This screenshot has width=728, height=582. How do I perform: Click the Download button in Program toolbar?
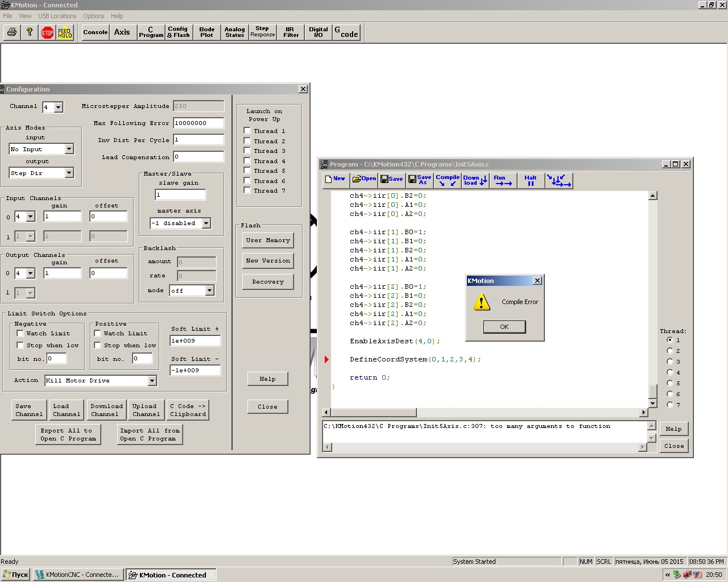475,180
